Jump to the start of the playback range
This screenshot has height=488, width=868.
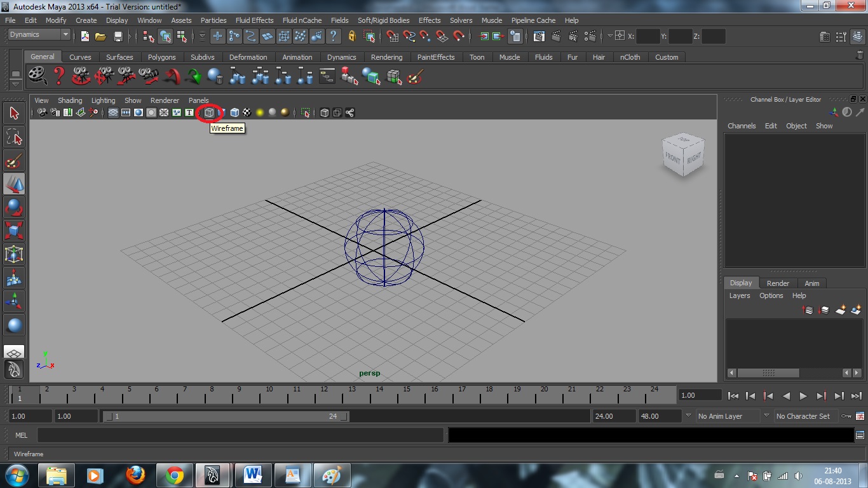click(x=734, y=395)
